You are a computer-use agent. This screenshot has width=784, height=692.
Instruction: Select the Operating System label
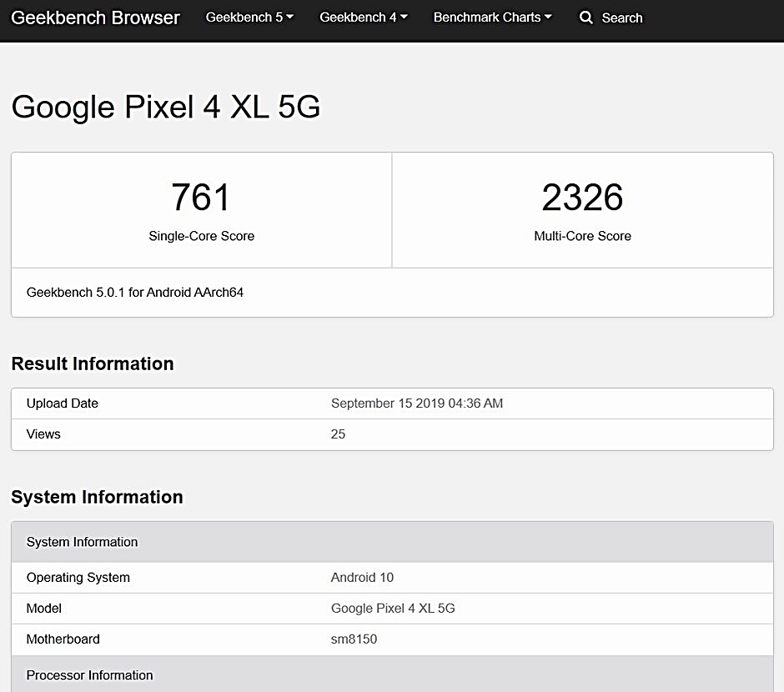[78, 578]
